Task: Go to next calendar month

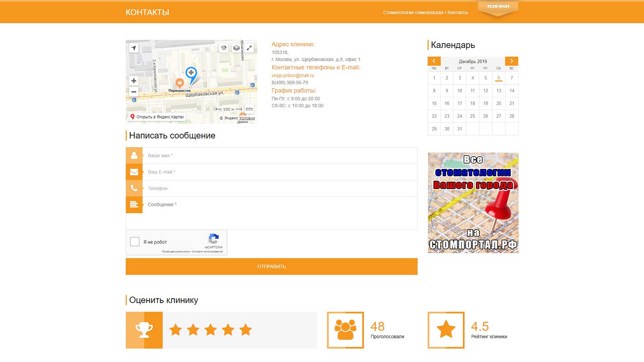Action: pos(512,61)
